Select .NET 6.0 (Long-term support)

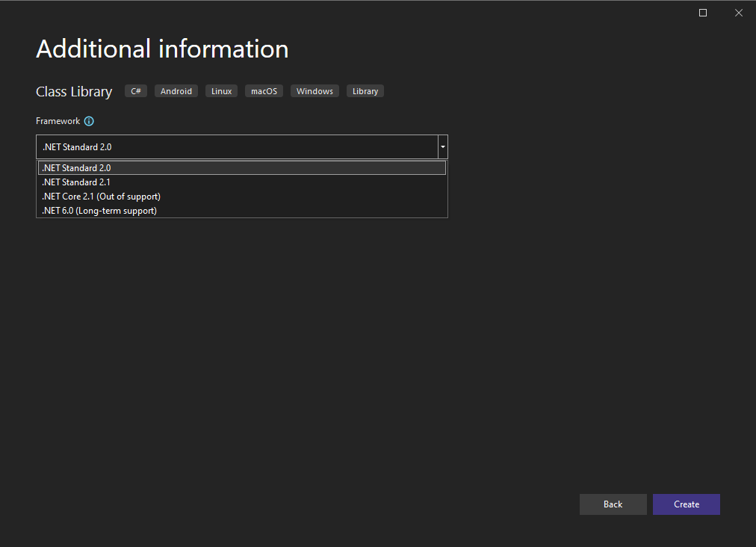tap(241, 211)
